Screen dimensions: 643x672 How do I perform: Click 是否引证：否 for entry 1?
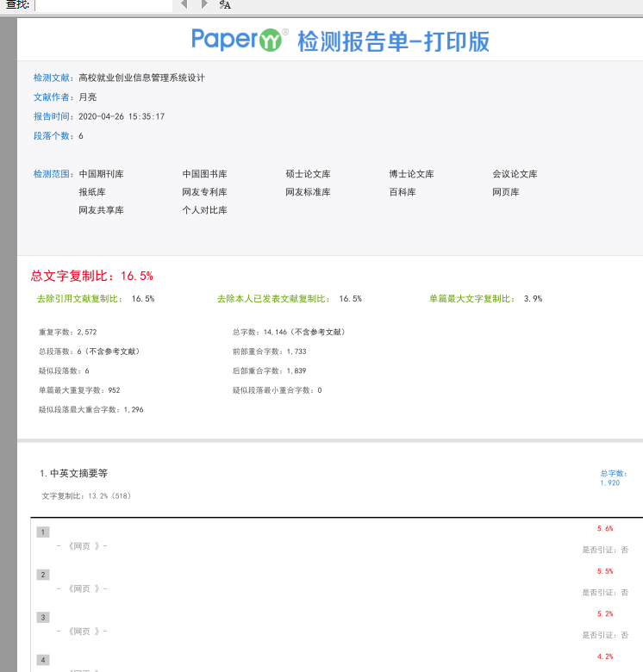(x=605, y=550)
